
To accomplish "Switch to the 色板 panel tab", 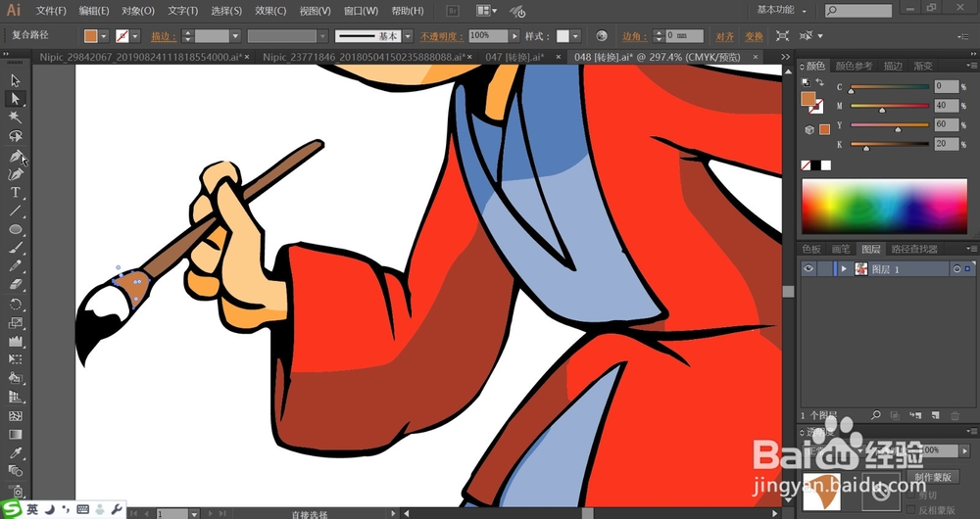I will [x=811, y=249].
